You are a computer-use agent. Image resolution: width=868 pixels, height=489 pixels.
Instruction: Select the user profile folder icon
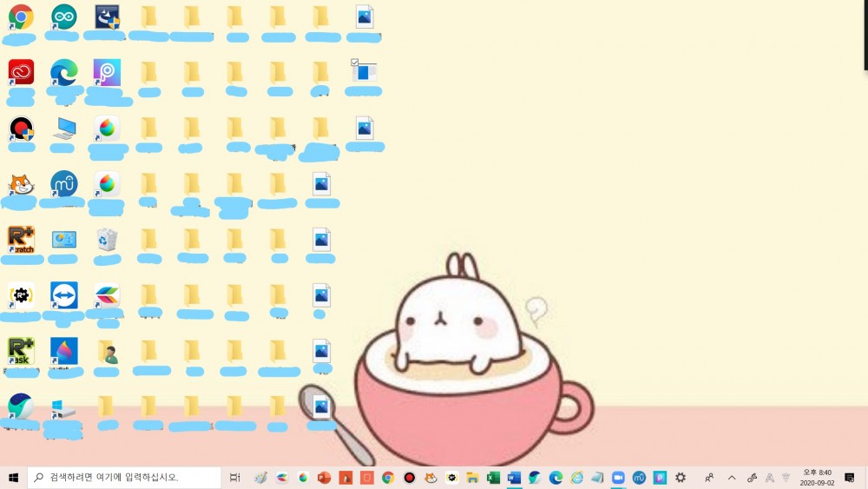pos(108,353)
